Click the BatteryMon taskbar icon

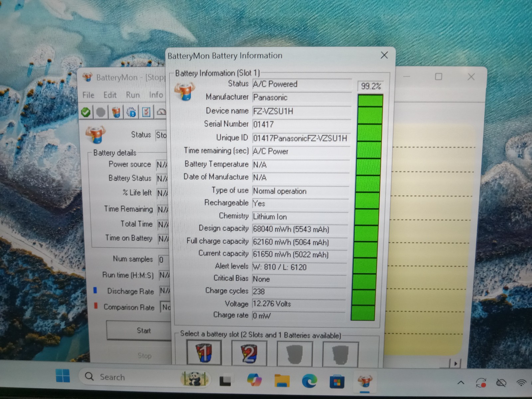[x=365, y=381]
